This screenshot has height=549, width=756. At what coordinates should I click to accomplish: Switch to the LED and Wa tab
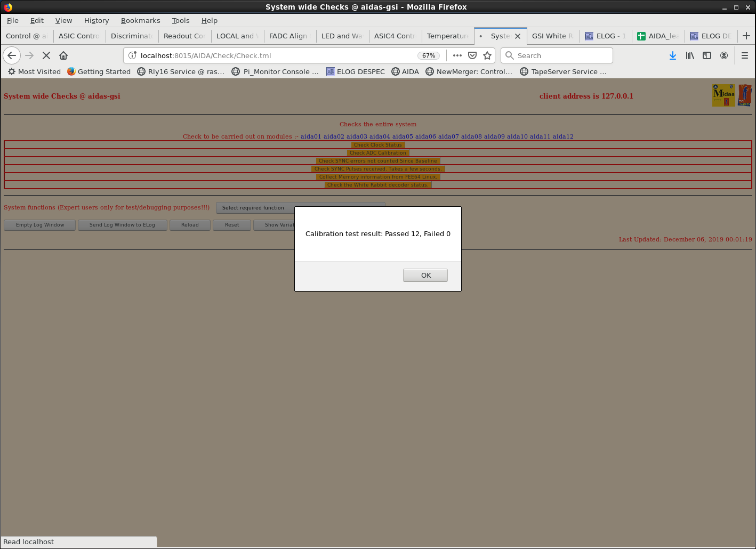coord(342,36)
